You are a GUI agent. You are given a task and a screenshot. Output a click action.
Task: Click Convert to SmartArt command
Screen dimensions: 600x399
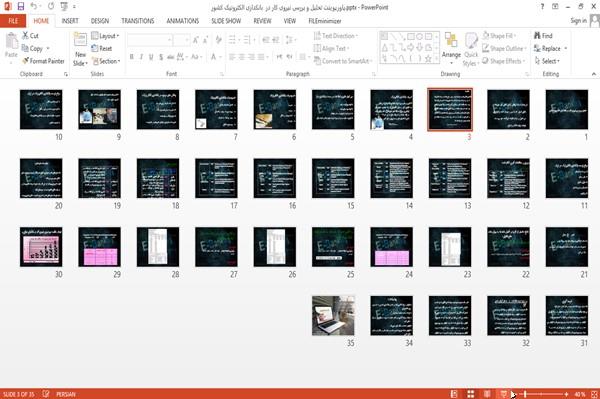tap(343, 61)
